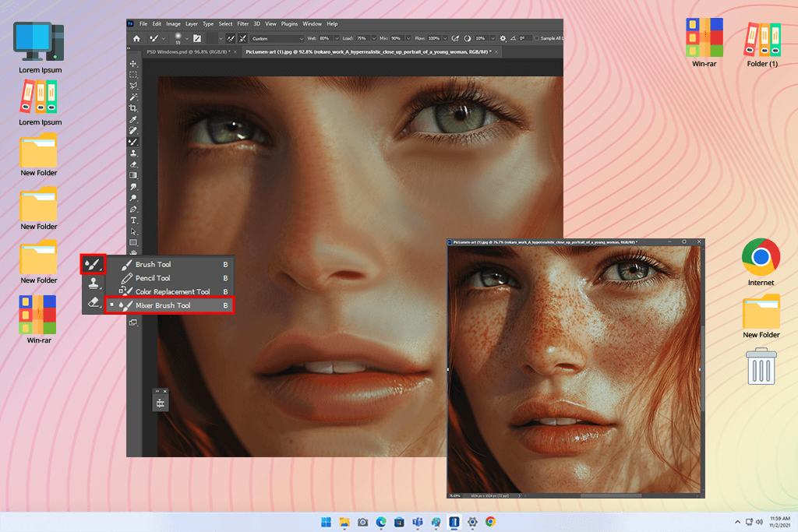Viewport: 798px width, 532px height.
Task: Open the Filter menu
Action: coord(243,24)
